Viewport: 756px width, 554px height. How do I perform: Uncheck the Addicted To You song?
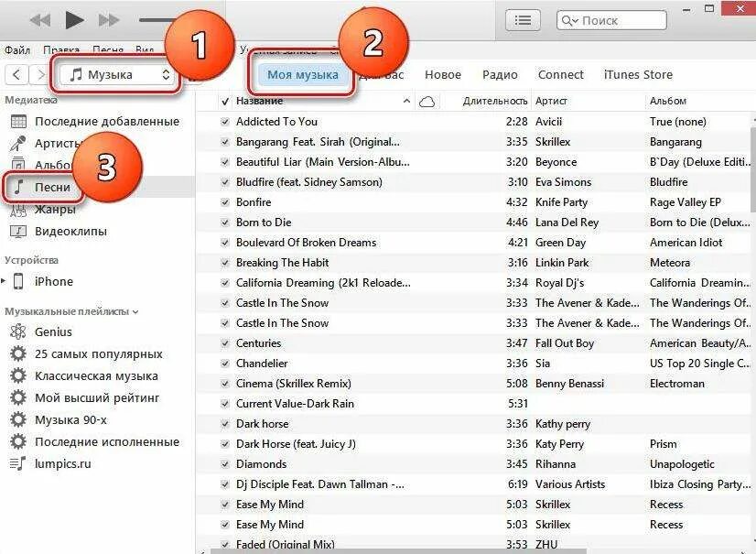point(224,122)
